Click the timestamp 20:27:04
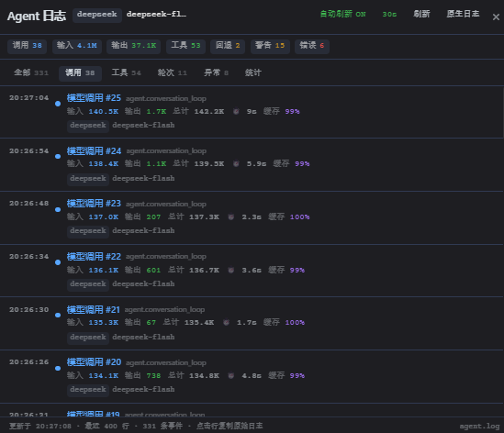Viewport: 504px width, 433px height. click(29, 97)
